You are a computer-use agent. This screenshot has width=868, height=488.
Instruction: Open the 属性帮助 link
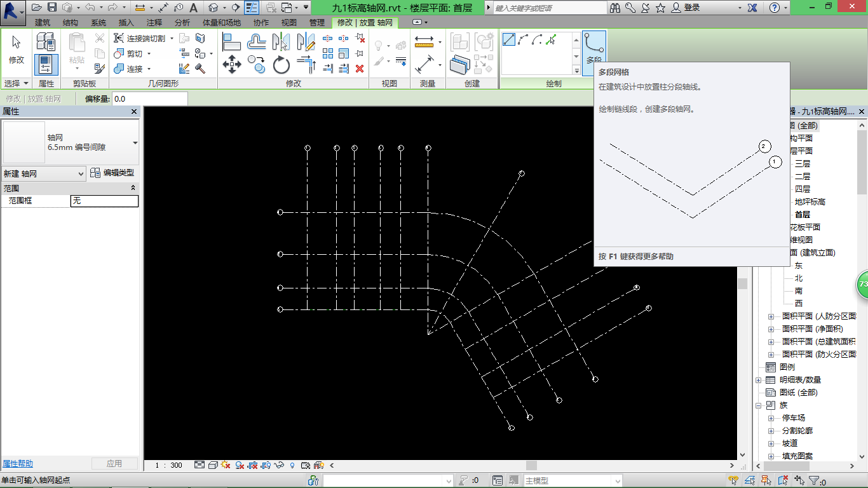click(18, 464)
